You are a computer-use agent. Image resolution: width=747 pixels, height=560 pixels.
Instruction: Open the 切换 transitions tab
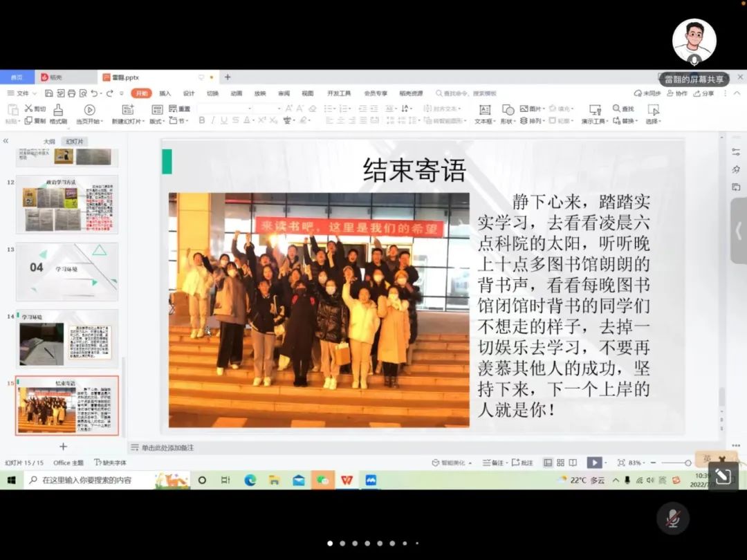pyautogui.click(x=212, y=93)
